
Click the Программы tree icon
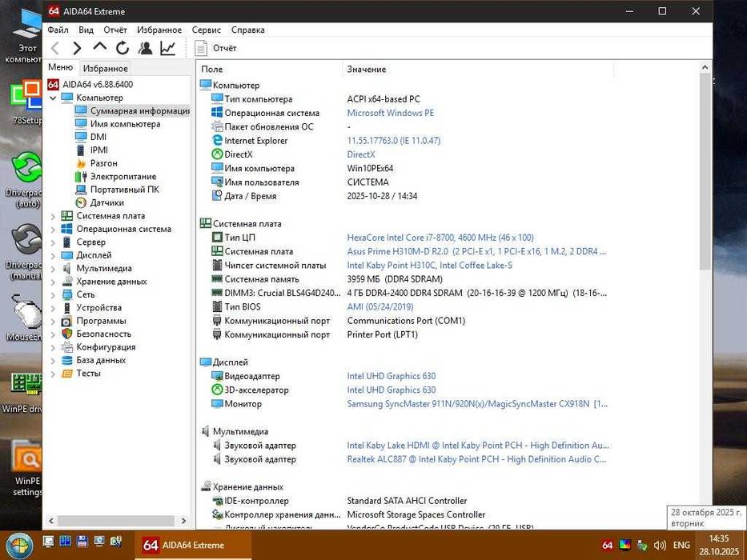point(67,322)
